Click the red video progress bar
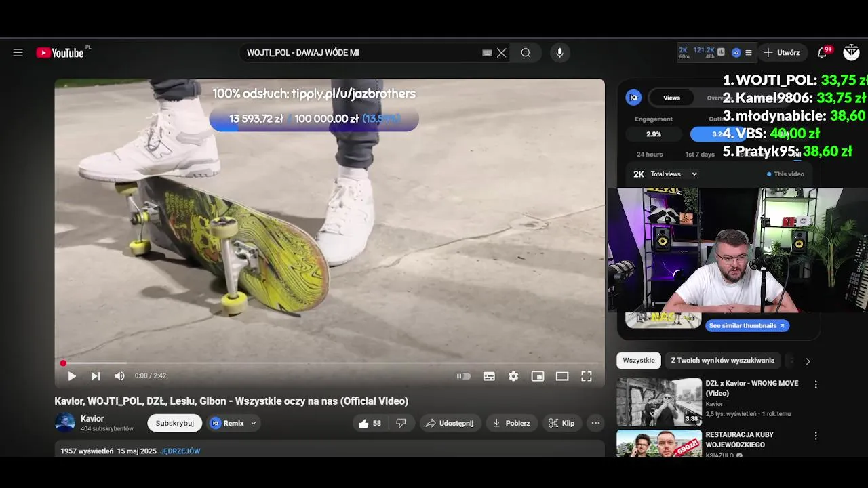 330,363
